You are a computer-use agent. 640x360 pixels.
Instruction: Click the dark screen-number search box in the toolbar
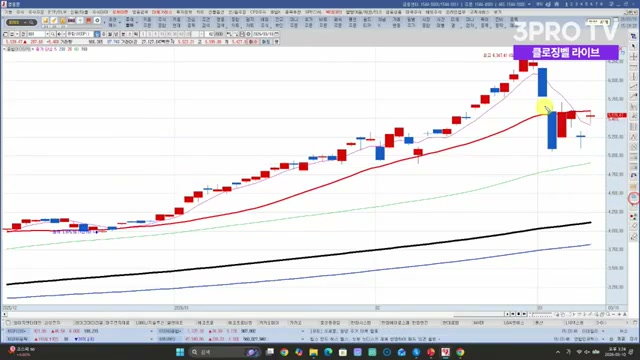point(22,22)
